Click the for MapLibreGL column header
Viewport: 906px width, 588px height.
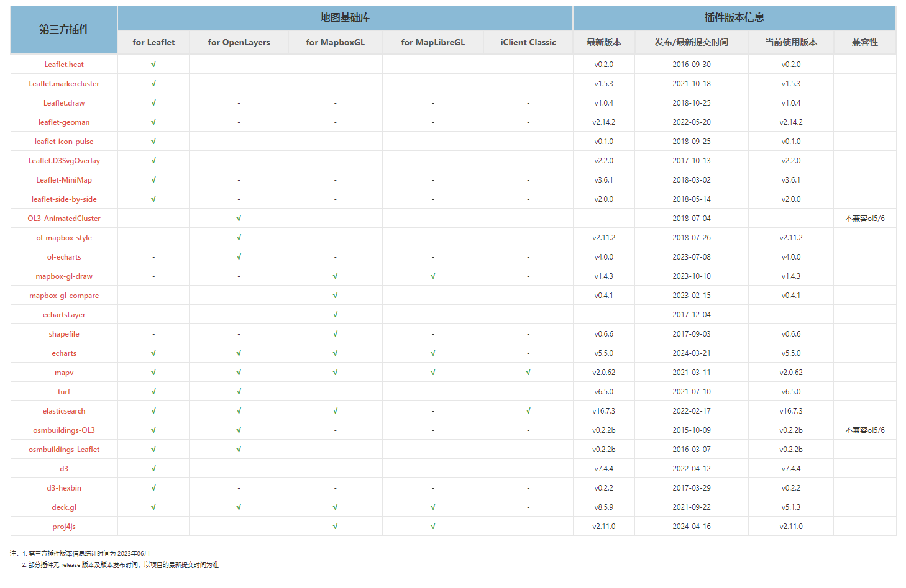pos(433,42)
